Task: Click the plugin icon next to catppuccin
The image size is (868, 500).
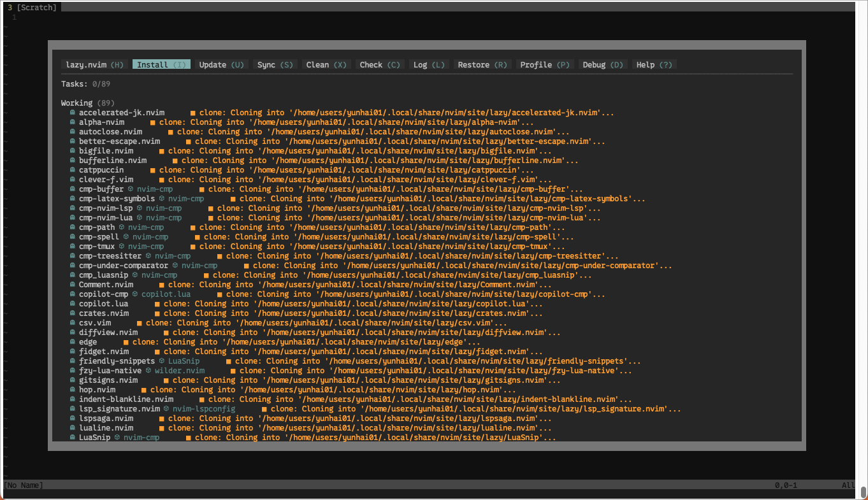Action: click(73, 170)
